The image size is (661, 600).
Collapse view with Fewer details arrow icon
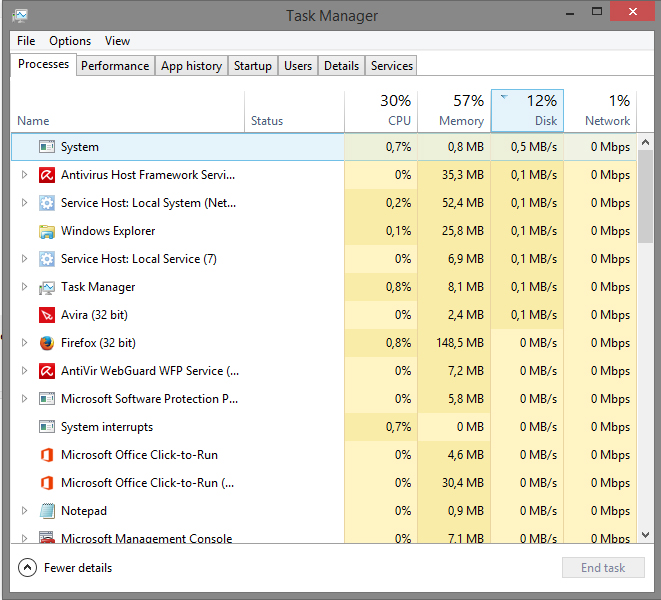(27, 568)
